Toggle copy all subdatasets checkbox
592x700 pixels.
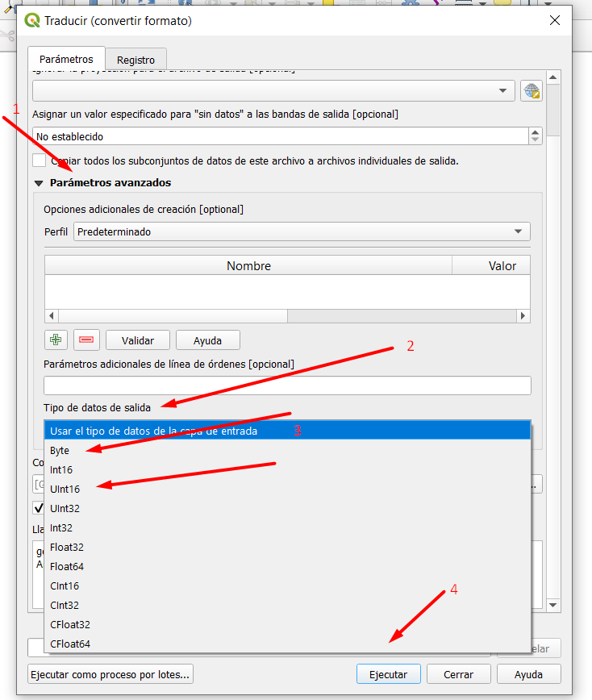(x=40, y=160)
